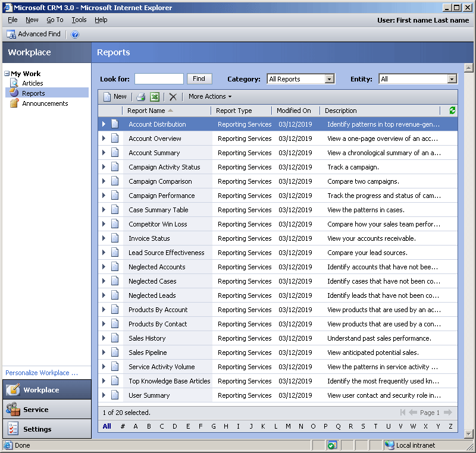Click the green Refresh grid icon

[x=452, y=111]
